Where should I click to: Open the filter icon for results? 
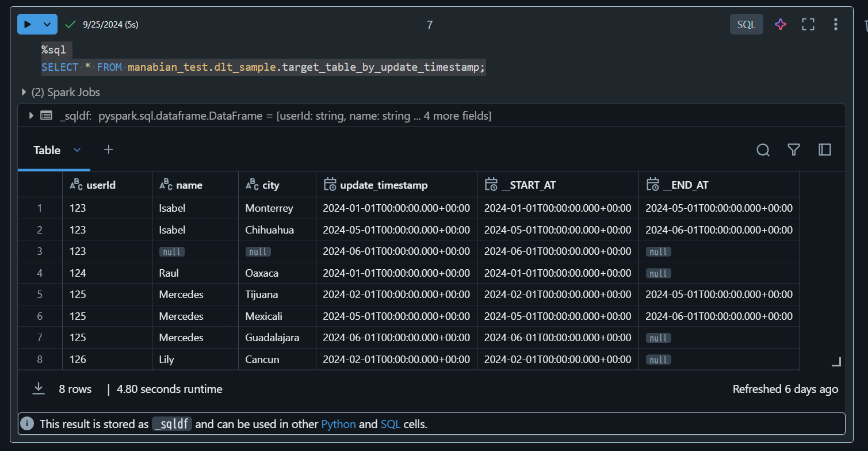coord(794,150)
